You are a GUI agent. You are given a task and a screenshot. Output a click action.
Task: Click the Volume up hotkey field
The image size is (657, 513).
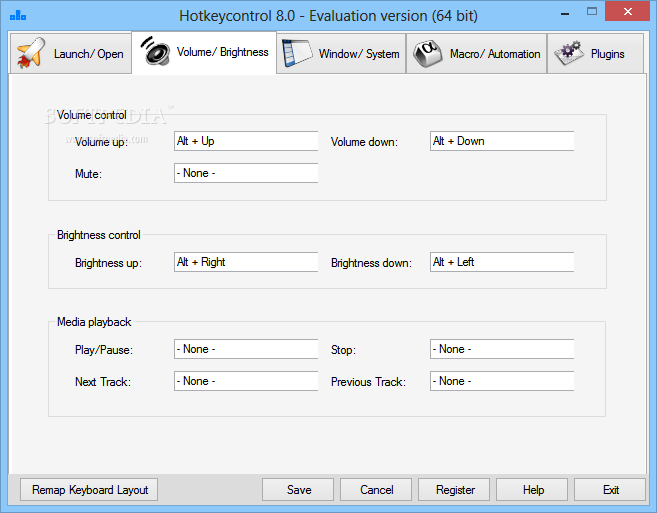[x=246, y=141]
